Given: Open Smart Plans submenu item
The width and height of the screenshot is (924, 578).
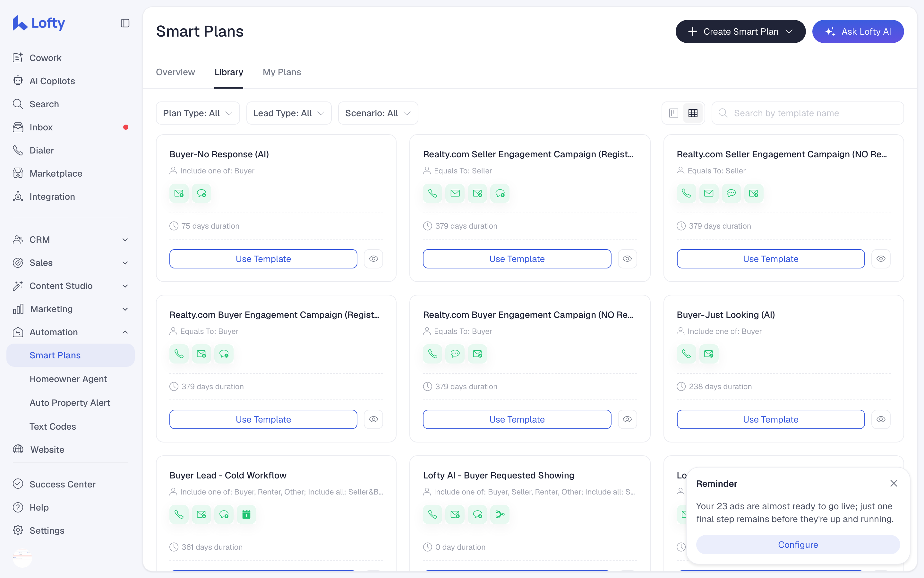Looking at the screenshot, I should (71, 355).
